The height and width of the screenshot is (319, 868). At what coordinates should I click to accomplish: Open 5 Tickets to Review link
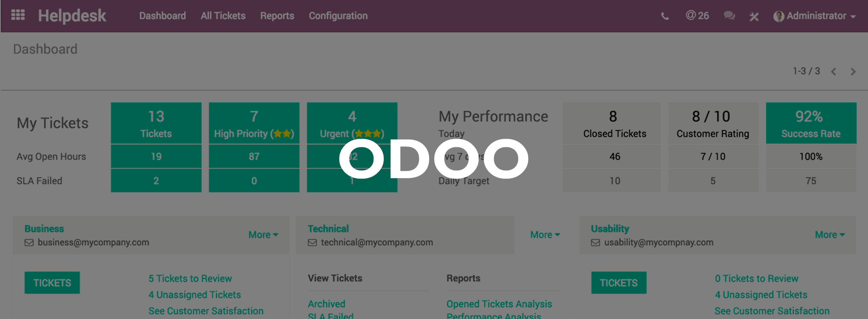190,278
